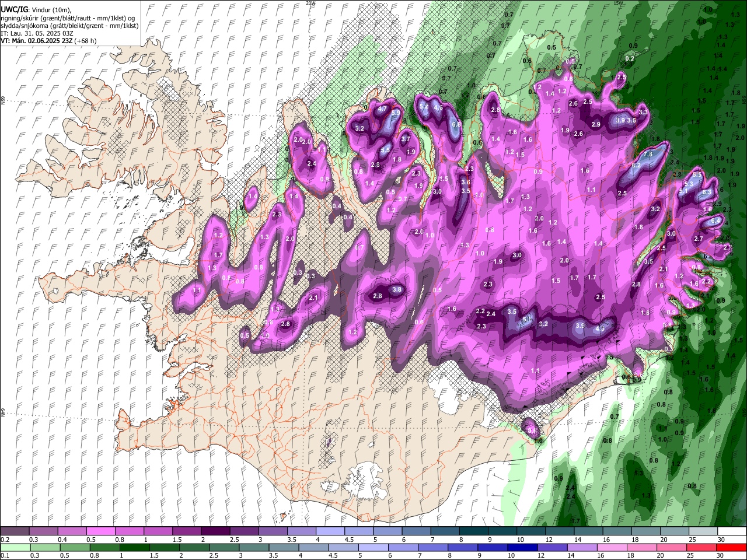This screenshot has height=560, width=747.
Task: Click the '20W' longitude label on the top edge
Action: [x=310, y=3]
